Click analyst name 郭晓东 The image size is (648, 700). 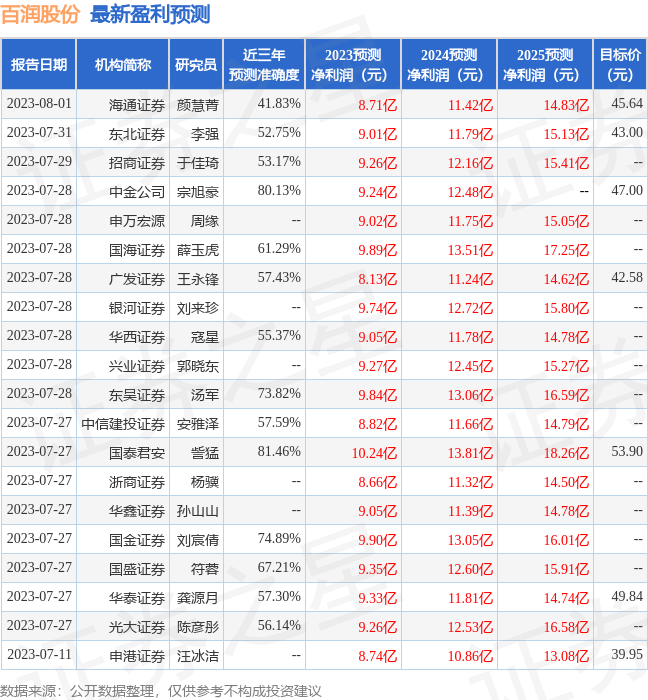click(x=198, y=366)
